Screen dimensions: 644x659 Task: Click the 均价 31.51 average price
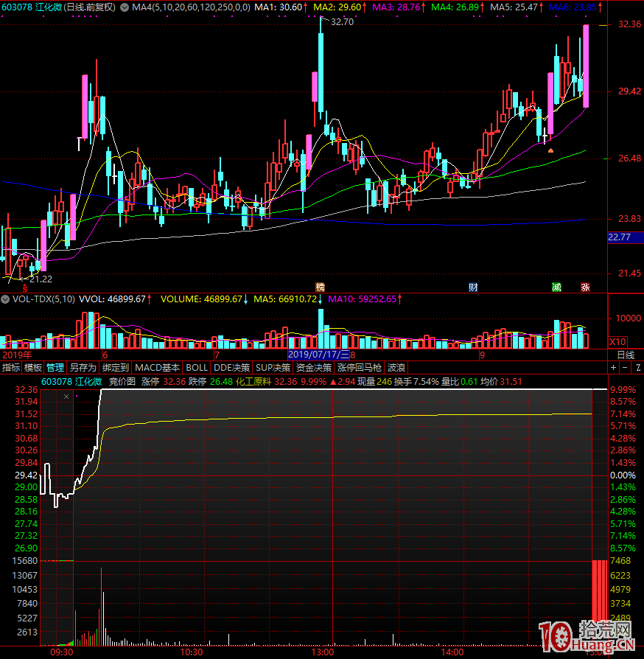pos(501,382)
